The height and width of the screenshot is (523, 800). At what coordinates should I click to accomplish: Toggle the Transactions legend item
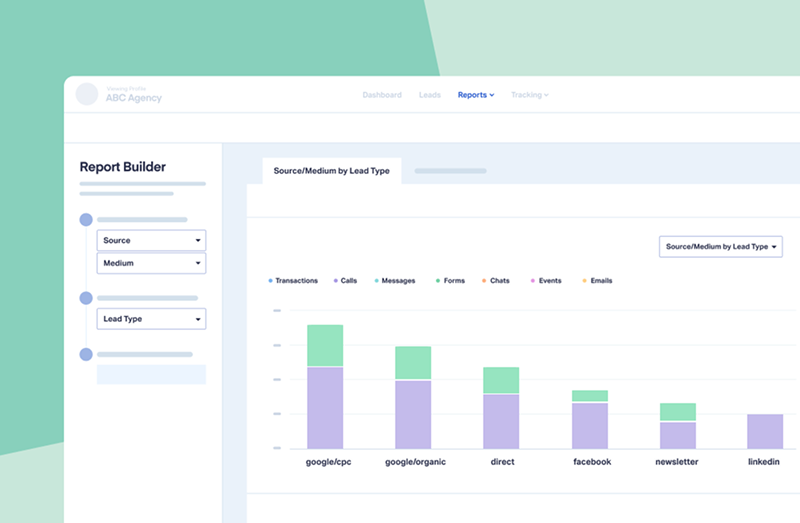point(293,281)
